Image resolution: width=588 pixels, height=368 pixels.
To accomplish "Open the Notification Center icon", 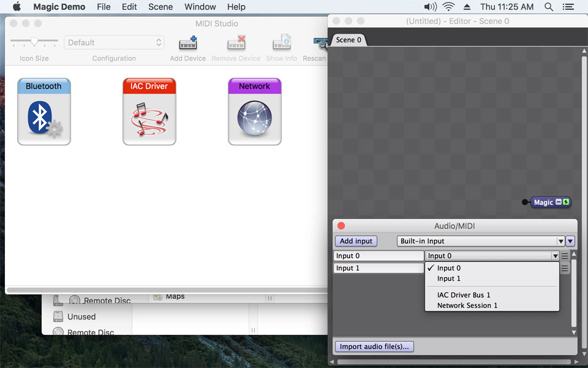I will tap(568, 7).
